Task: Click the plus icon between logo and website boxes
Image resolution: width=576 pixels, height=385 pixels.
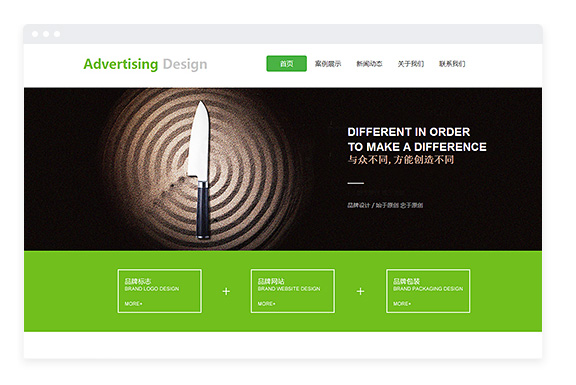Action: tap(226, 291)
